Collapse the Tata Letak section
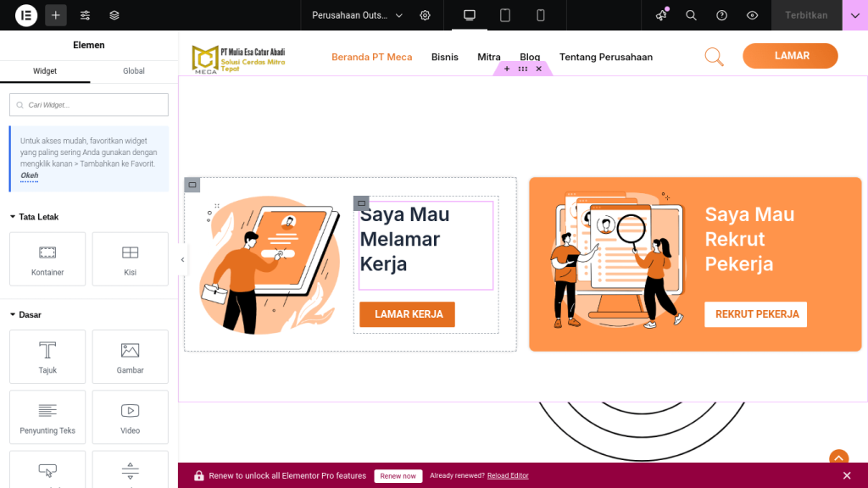This screenshot has height=488, width=868. click(x=34, y=217)
